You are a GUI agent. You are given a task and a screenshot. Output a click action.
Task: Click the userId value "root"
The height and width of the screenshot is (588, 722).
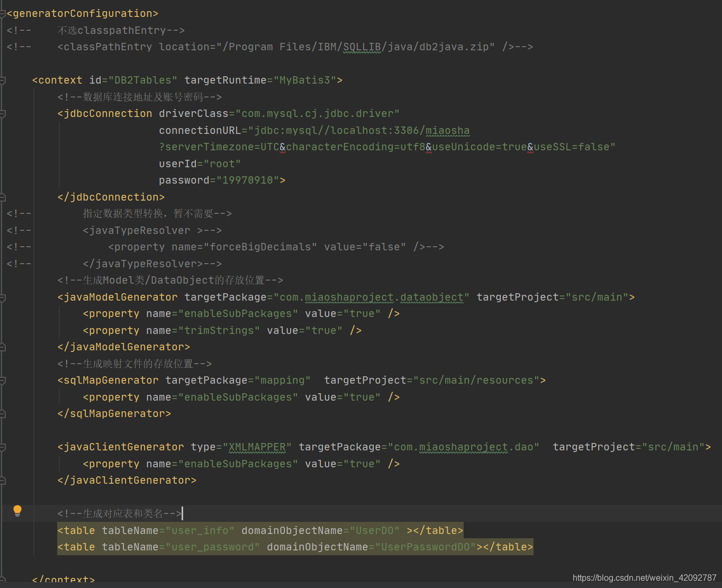222,164
